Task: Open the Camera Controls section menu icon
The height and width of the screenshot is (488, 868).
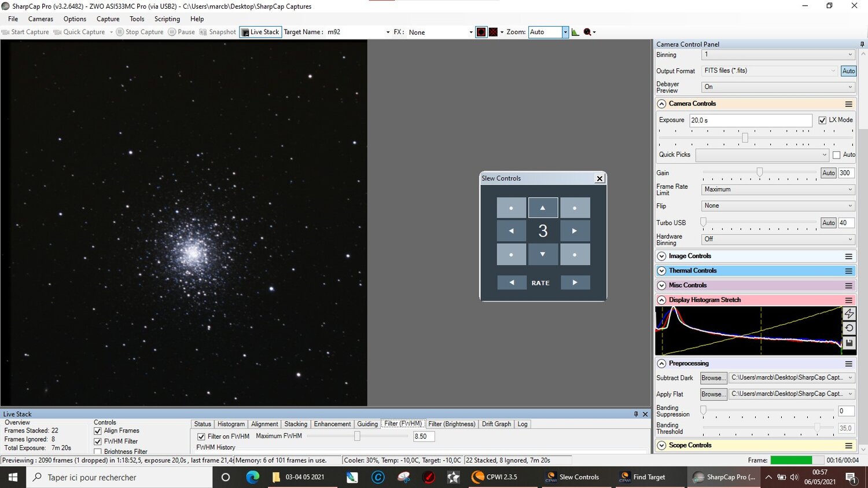Action: 848,104
